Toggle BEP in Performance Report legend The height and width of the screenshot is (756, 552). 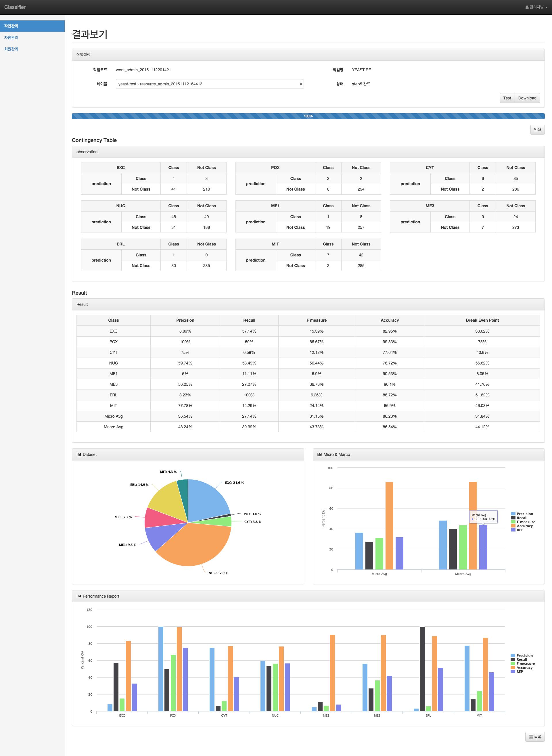coord(517,671)
